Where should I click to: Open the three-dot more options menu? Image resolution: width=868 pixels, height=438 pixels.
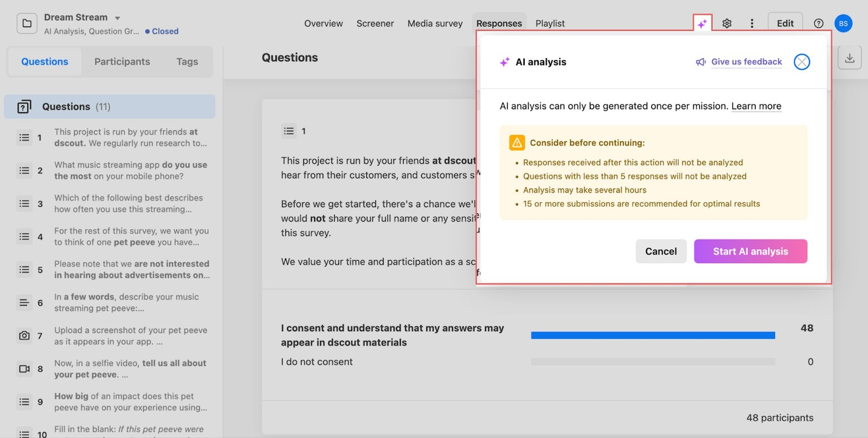[751, 23]
